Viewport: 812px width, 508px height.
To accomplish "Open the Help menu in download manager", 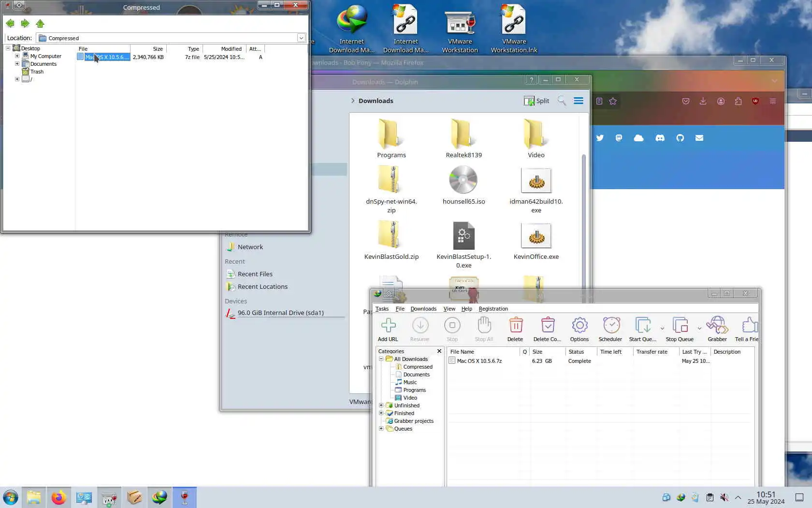I will 466,309.
